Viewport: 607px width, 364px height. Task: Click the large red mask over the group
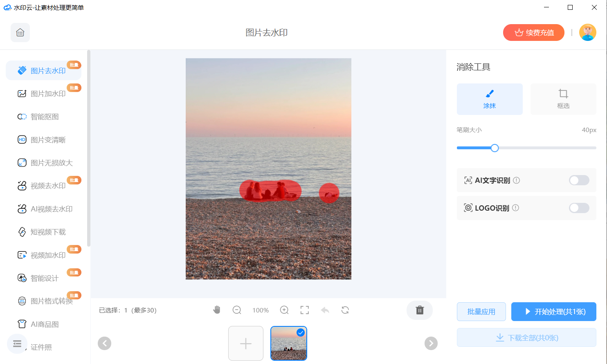coord(270,191)
